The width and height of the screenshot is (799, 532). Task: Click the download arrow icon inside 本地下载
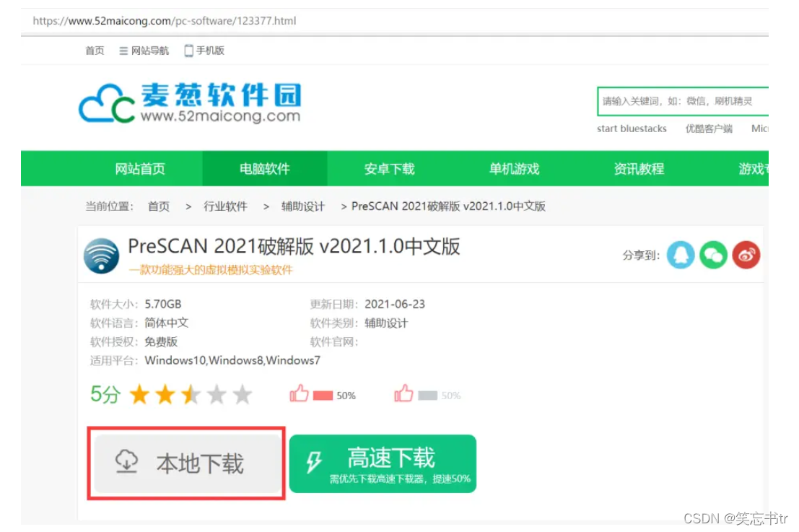pos(126,462)
